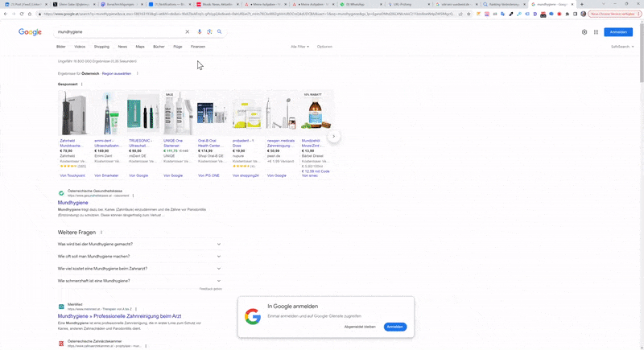Open Google Lens image search icon
This screenshot has height=350, width=644.
click(x=209, y=31)
